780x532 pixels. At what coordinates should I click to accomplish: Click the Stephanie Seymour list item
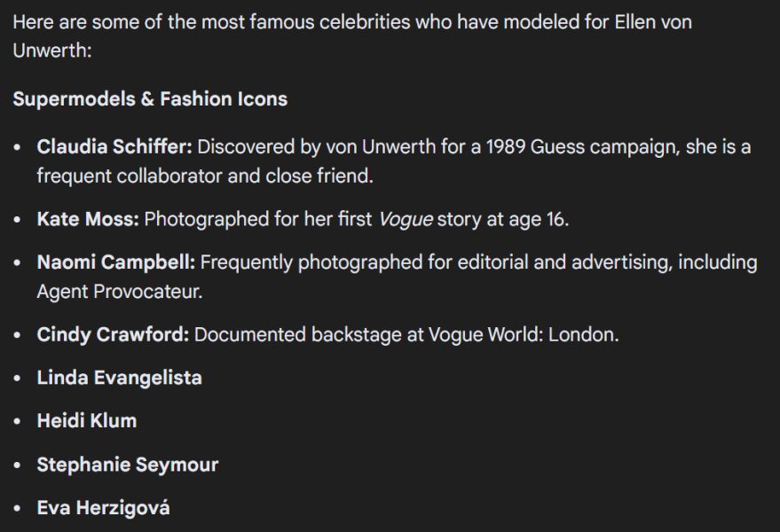point(127,465)
